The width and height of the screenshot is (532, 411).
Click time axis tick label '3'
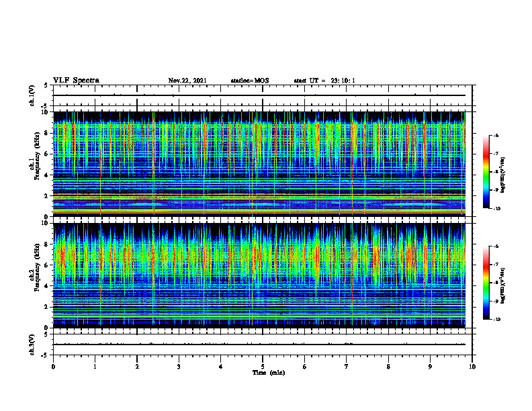[179, 367]
